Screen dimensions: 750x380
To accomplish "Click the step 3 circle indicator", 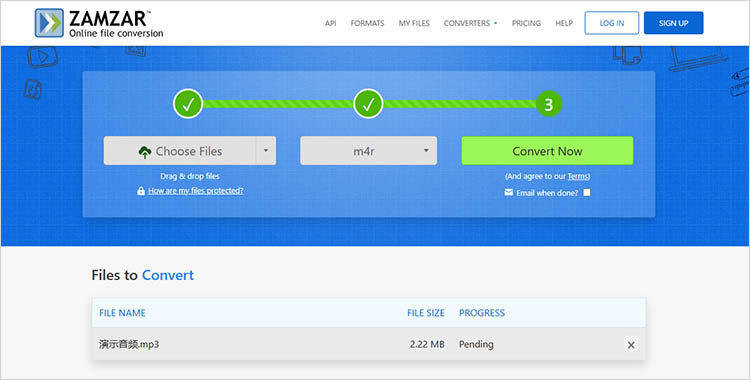I will coord(549,104).
